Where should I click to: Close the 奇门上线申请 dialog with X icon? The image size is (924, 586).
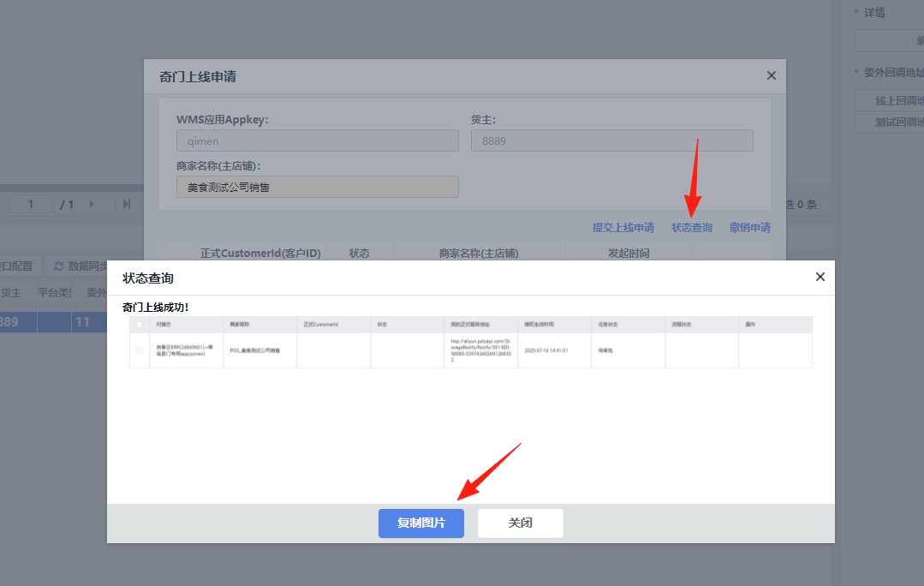click(771, 75)
